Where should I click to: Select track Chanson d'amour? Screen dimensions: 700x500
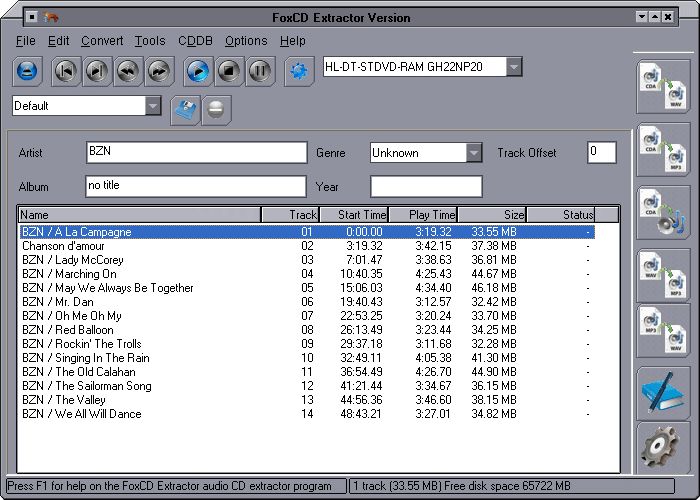point(307,246)
